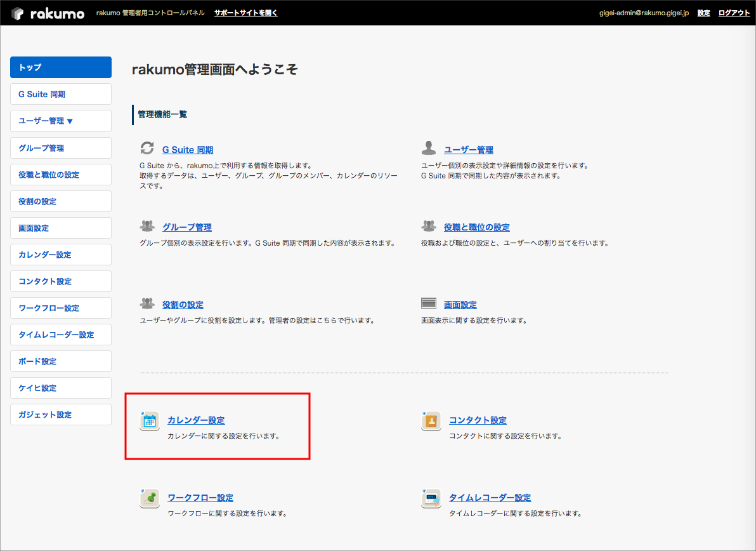Click the ワークフローに関する設定を行います。 description
The image size is (756, 551).
pyautogui.click(x=228, y=514)
